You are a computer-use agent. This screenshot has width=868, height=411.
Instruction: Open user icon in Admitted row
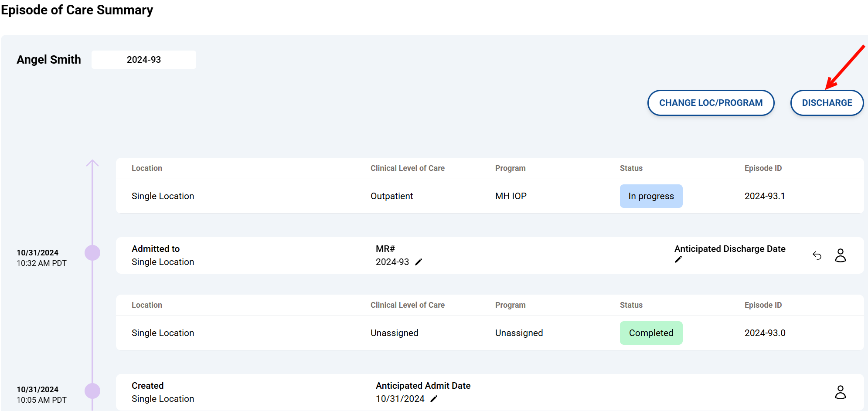(840, 255)
